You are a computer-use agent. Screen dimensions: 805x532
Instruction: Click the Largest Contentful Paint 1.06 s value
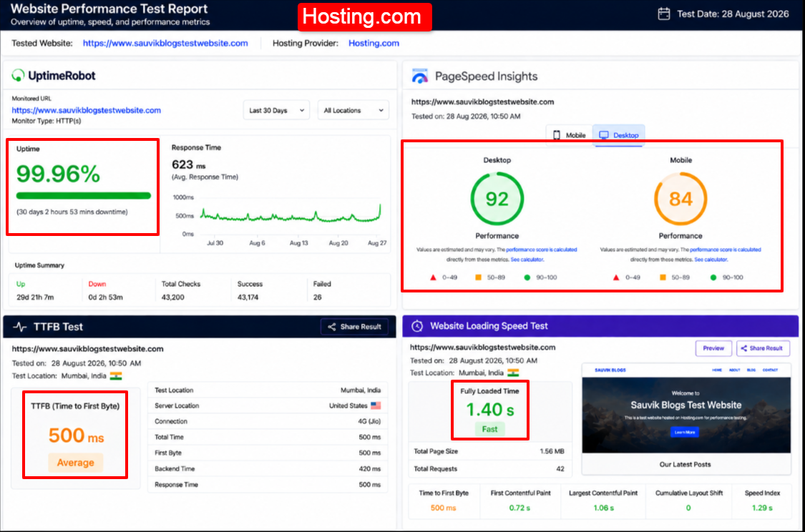(603, 508)
